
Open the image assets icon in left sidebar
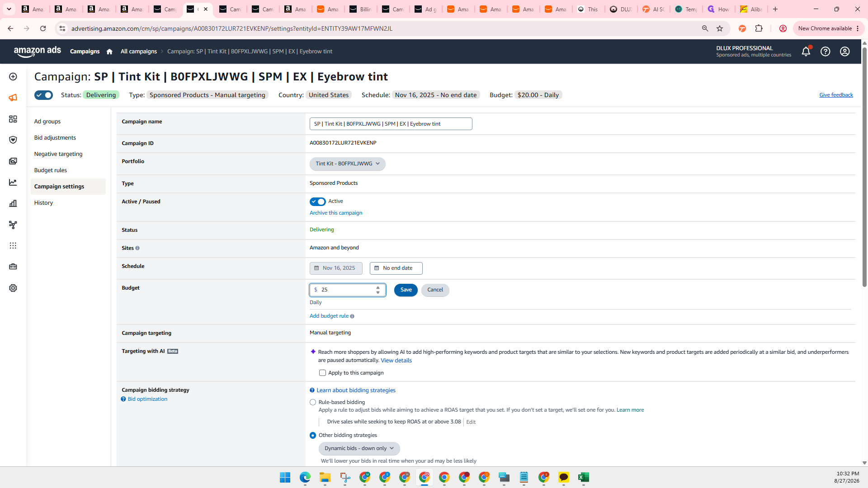(x=13, y=161)
